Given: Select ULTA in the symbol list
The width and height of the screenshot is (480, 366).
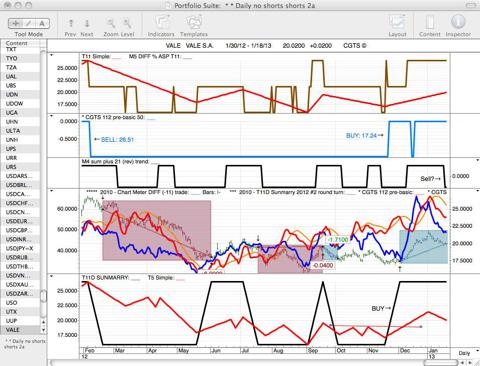Looking at the screenshot, I should point(21,131).
